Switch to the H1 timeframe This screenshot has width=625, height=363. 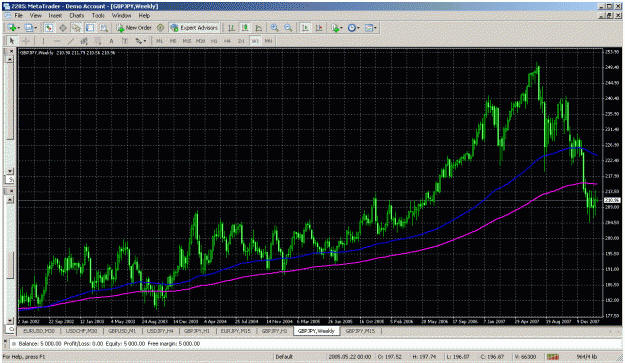point(214,41)
